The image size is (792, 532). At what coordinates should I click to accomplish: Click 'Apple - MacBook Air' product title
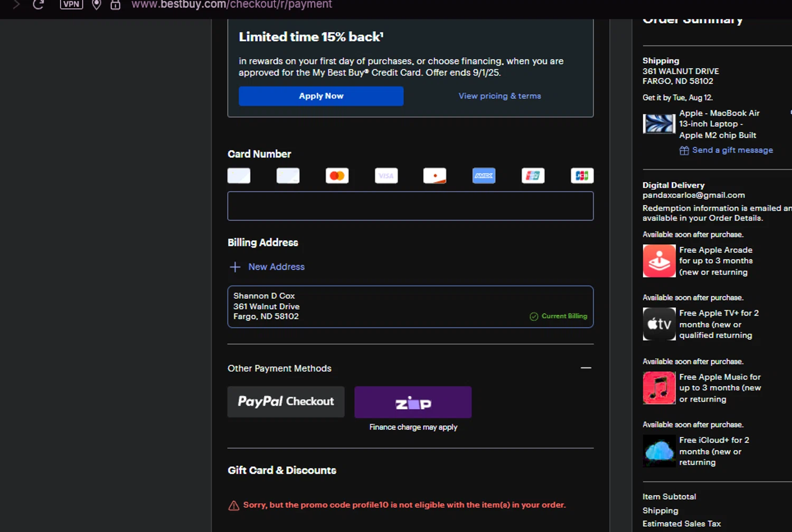[719, 113]
